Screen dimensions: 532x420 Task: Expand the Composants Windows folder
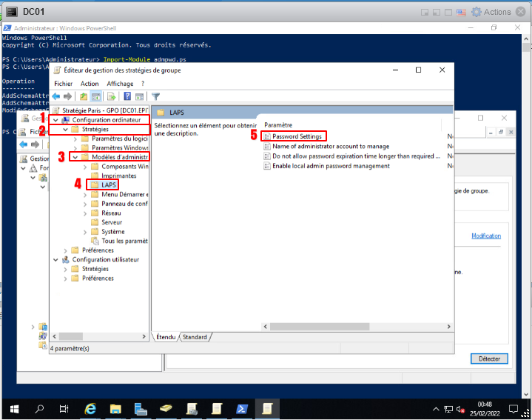(x=85, y=167)
